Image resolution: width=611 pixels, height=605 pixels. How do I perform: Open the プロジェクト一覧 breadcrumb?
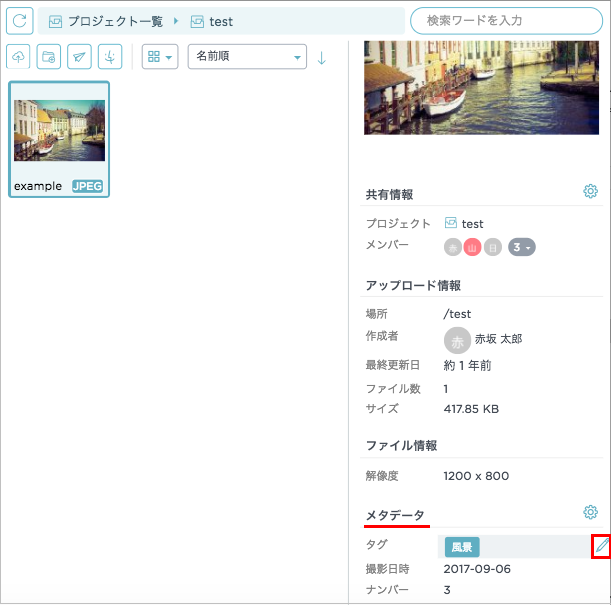[106, 21]
